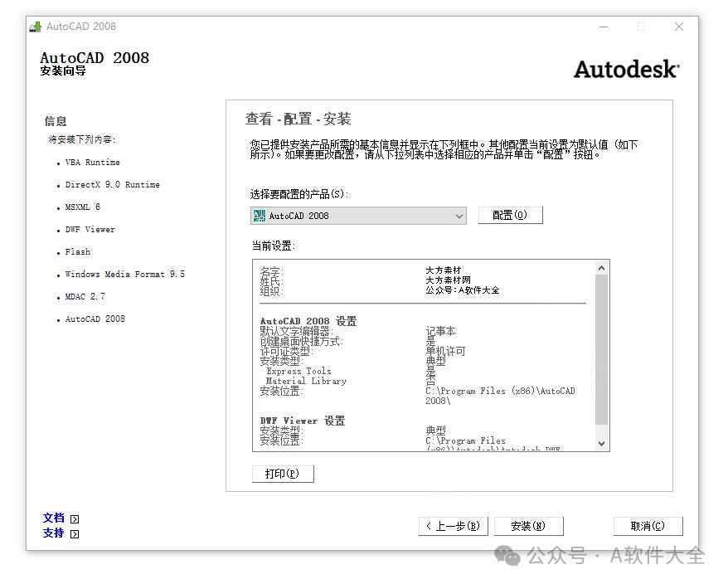
Task: Click the settings box scrollbar thumb
Action: click(602, 349)
